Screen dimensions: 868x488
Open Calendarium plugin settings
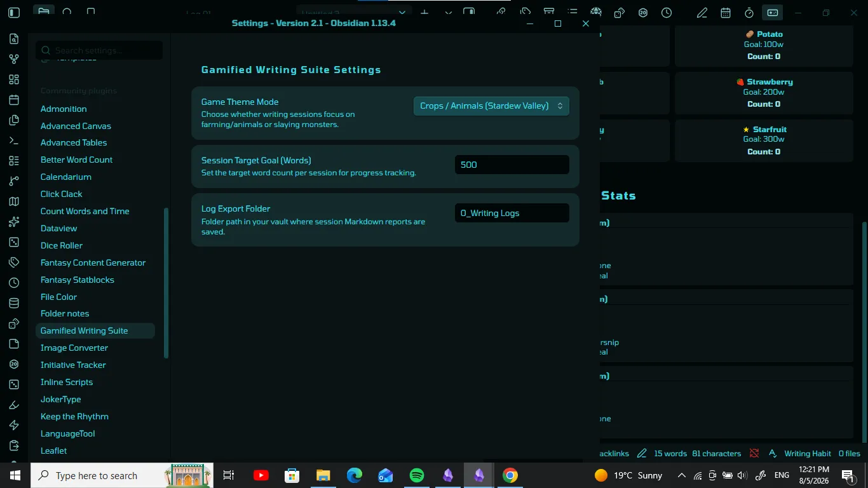[x=66, y=177]
